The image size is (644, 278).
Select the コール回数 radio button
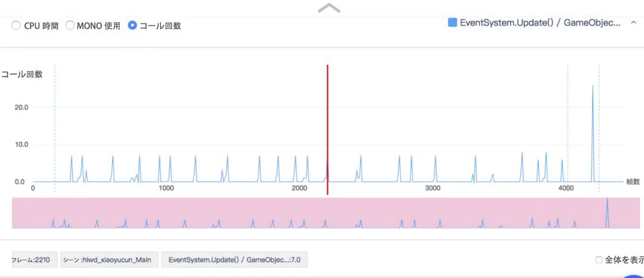point(132,26)
